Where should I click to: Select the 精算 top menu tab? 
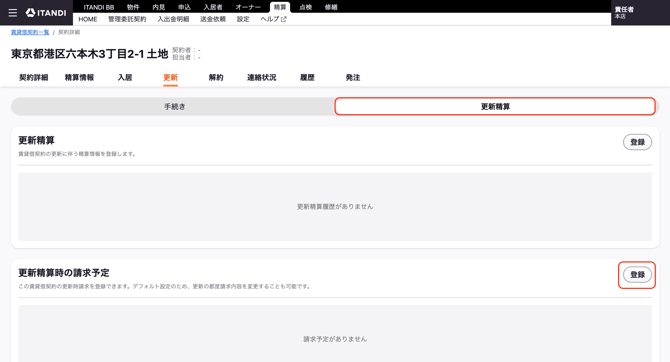pos(280,7)
